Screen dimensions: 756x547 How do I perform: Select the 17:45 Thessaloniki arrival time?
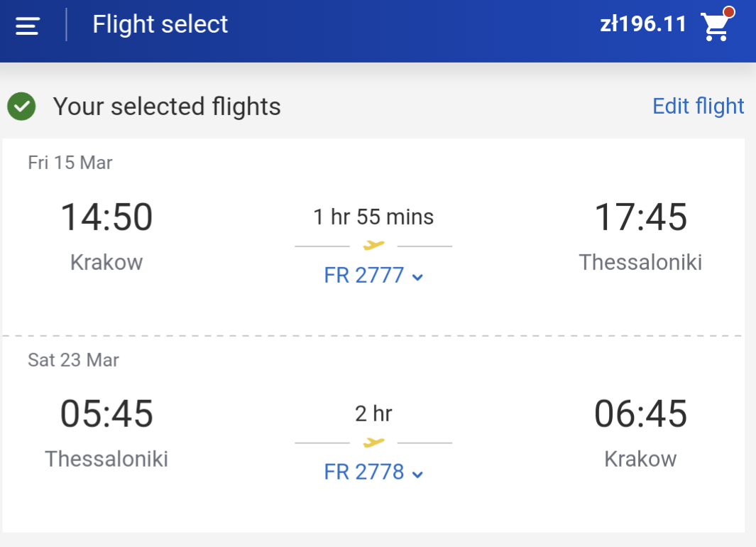pyautogui.click(x=640, y=217)
